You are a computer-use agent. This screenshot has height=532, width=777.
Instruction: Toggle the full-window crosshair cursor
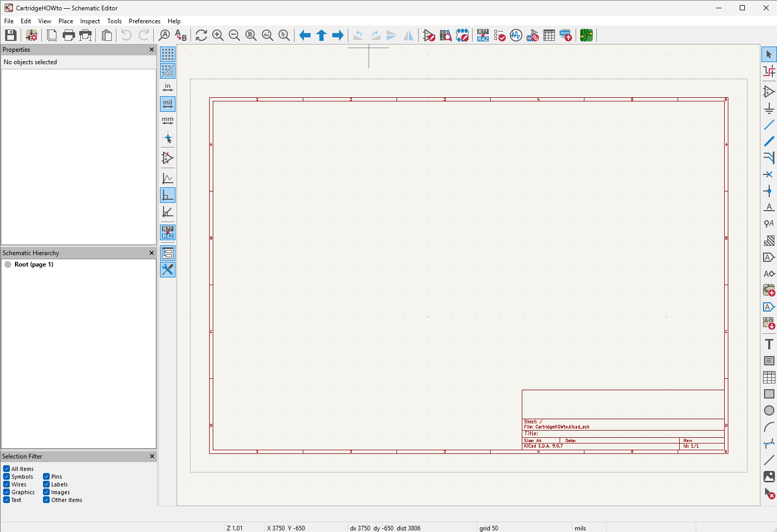tap(168, 138)
